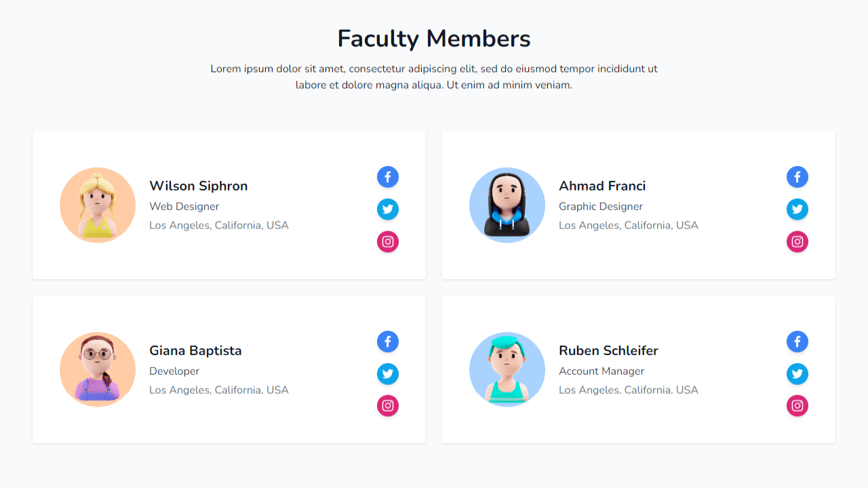Click Wilson Siphron's Twitter icon
The width and height of the screenshot is (868, 488).
click(x=388, y=209)
